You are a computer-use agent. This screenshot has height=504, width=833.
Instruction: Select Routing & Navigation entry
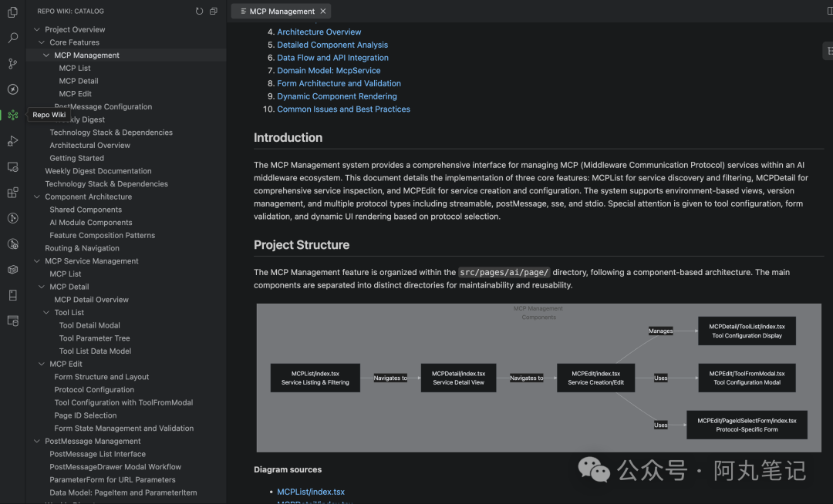pos(82,248)
